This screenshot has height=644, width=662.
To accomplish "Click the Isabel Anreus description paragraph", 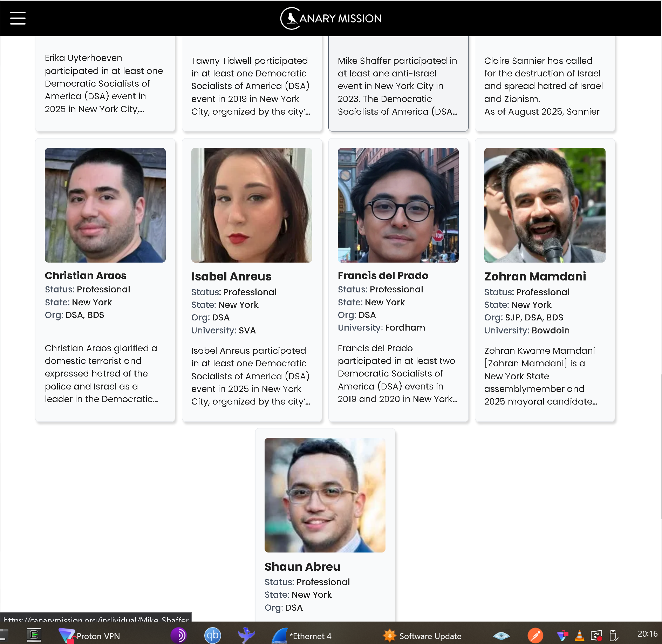I will tap(251, 376).
